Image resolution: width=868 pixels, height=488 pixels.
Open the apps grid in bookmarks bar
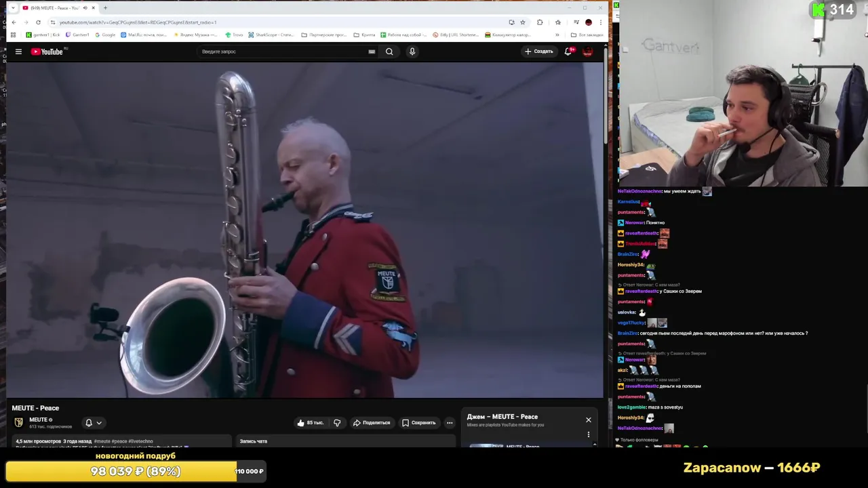click(13, 35)
